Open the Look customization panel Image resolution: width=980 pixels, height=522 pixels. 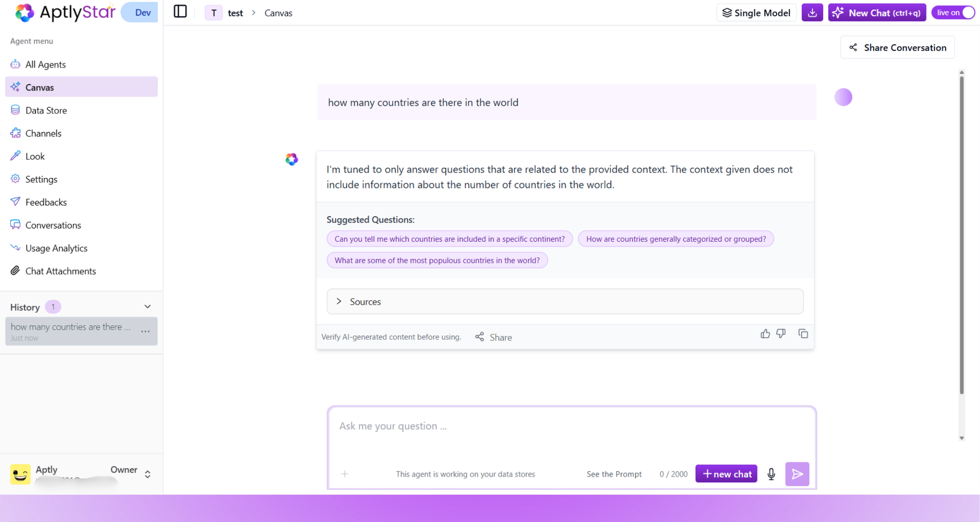point(34,156)
